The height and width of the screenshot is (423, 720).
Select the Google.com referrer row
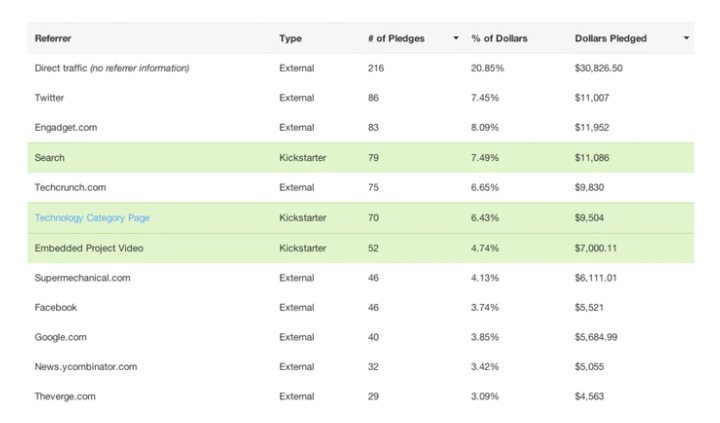pos(61,338)
